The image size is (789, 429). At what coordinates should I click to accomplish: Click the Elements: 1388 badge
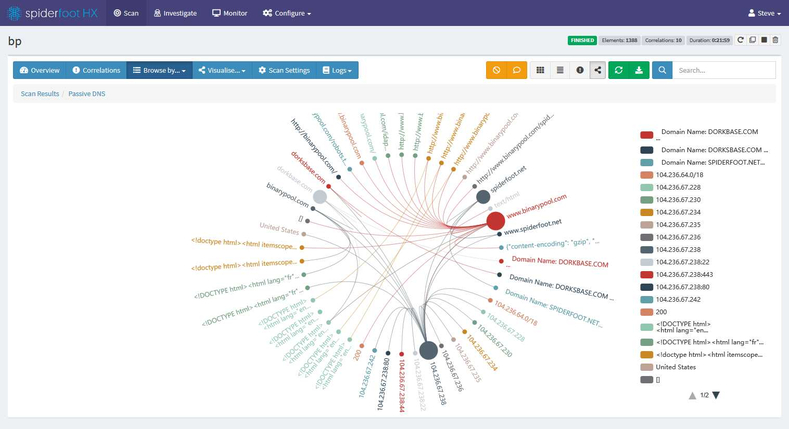[619, 40]
